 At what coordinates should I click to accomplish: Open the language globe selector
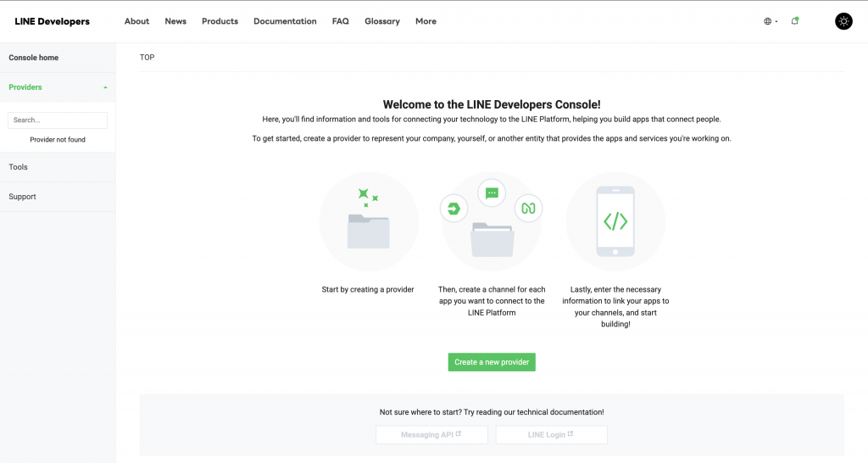(771, 21)
